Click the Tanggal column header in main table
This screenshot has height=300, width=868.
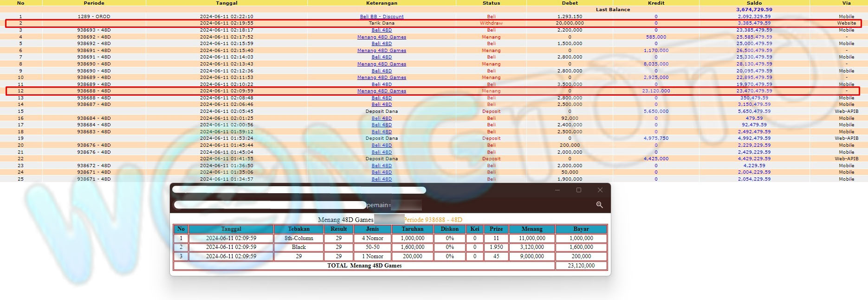pos(227,3)
